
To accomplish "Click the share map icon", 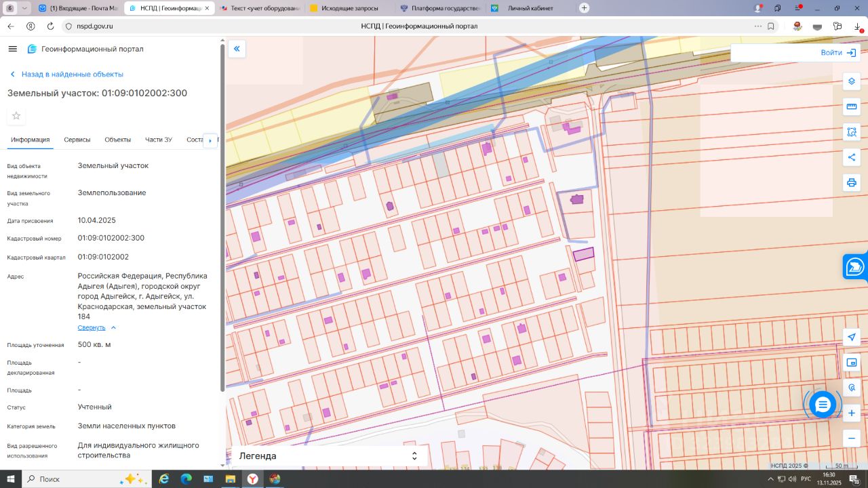I will [x=852, y=157].
